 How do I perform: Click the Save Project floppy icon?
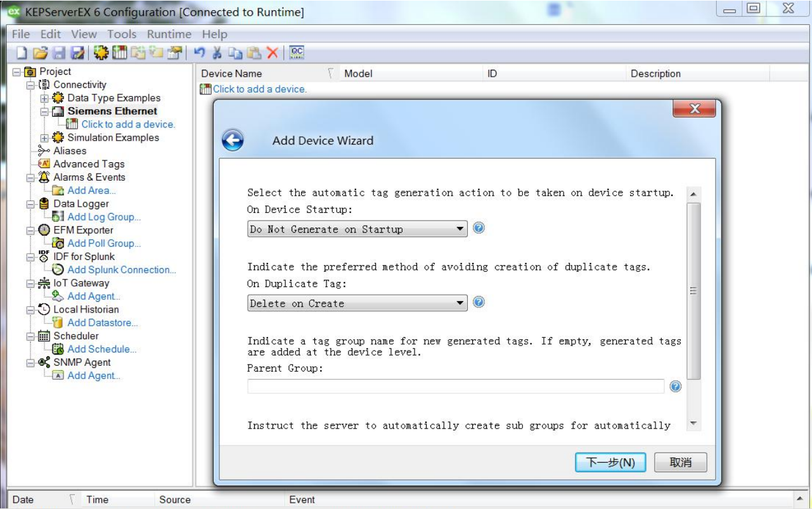[x=59, y=53]
